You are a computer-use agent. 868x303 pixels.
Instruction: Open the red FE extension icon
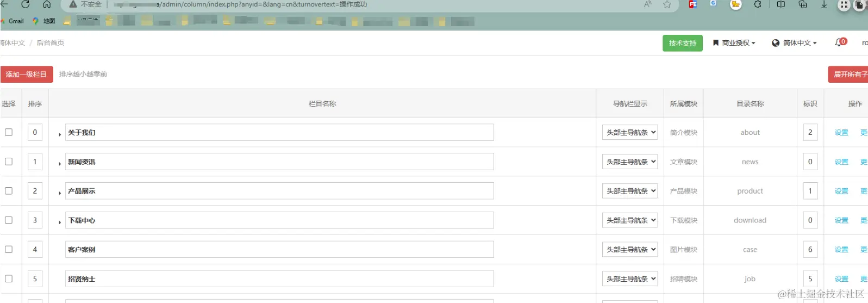point(693,4)
